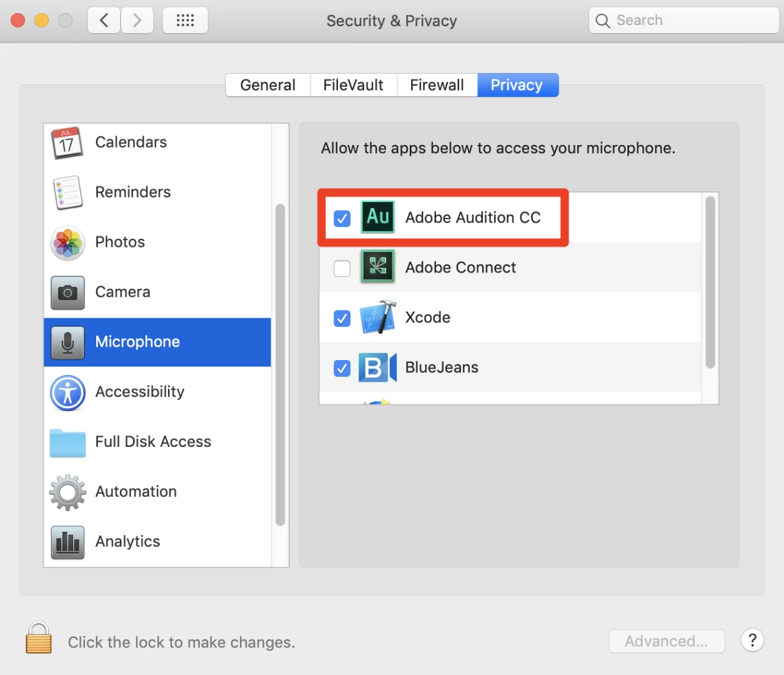Image resolution: width=784 pixels, height=675 pixels.
Task: Click the Accessibility icon
Action: tap(67, 392)
